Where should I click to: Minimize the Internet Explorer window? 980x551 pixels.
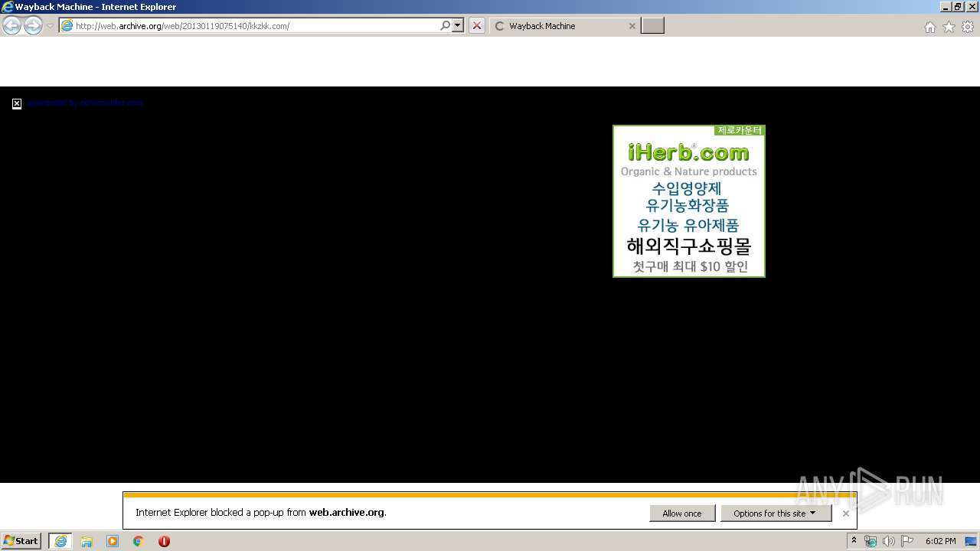946,7
